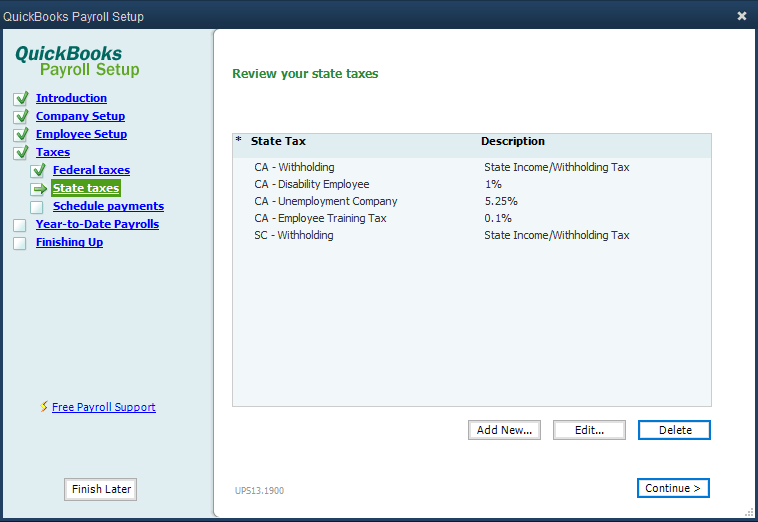Click Continue > to proceed
This screenshot has width=758, height=522.
pos(673,488)
